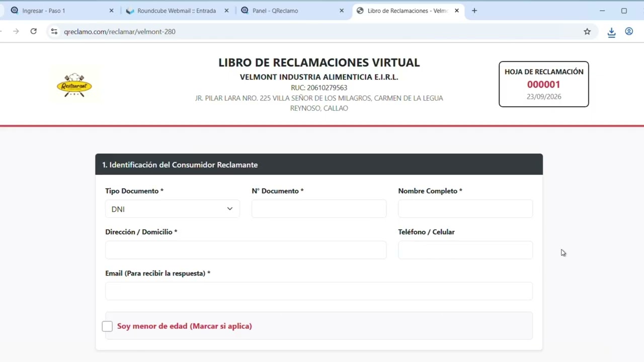Select the Libro de Reclamaciones tab
The height and width of the screenshot is (362, 644).
[x=408, y=11]
